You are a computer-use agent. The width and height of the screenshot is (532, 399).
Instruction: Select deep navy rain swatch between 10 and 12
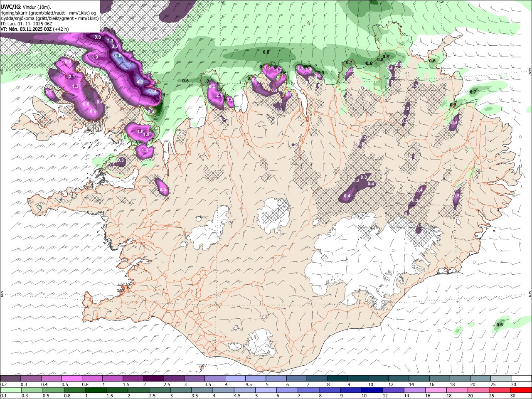(x=372, y=389)
